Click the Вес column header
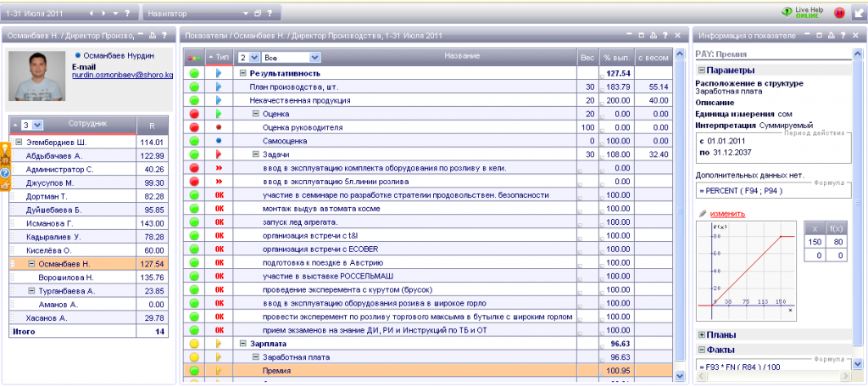The image size is (868, 387). click(587, 57)
